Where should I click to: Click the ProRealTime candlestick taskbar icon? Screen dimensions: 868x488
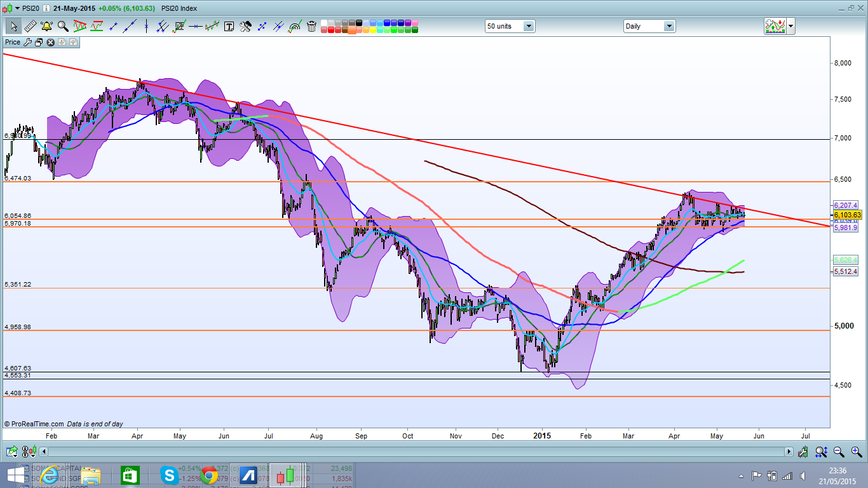287,475
